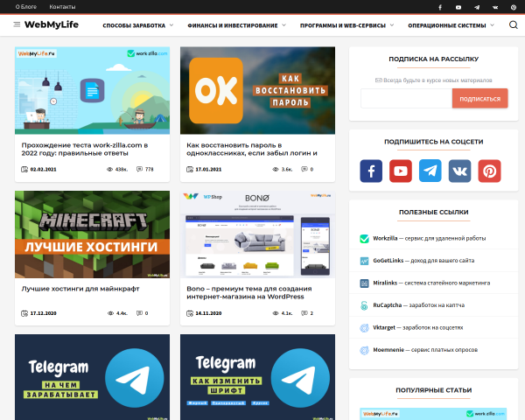Open GoGetLinks доход для вашего сайта link
The height and width of the screenshot is (420, 525).
(423, 261)
